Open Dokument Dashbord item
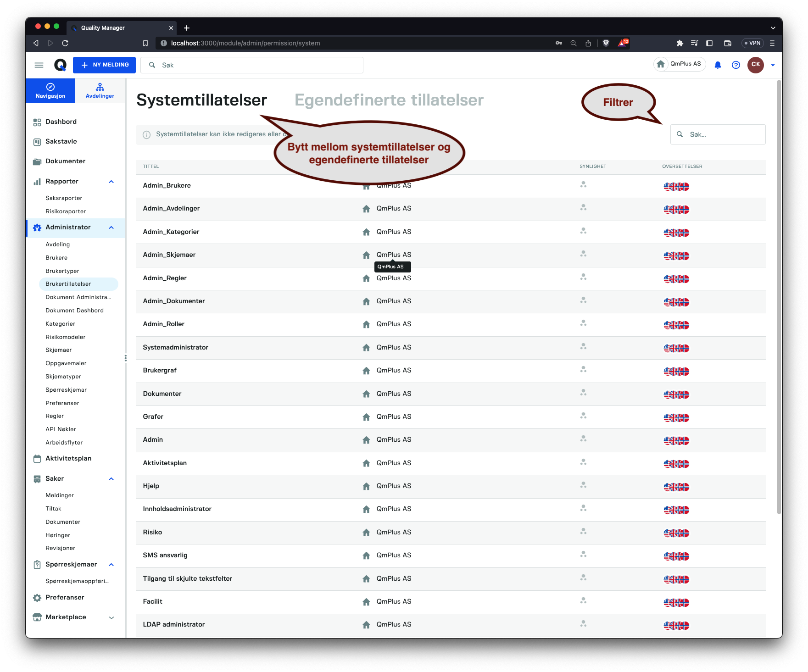Screen dimensions: 808x672 (74, 311)
